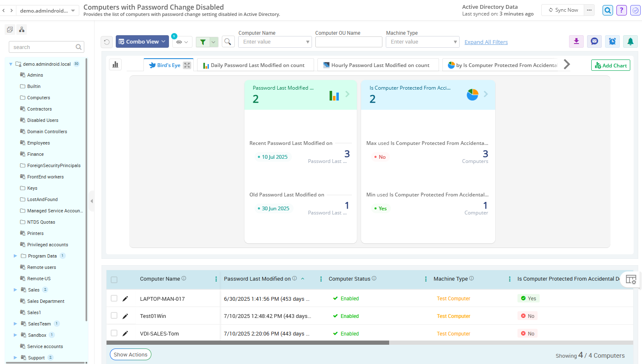The width and height of the screenshot is (642, 364).
Task: Click the Sync Now button
Action: point(563,10)
